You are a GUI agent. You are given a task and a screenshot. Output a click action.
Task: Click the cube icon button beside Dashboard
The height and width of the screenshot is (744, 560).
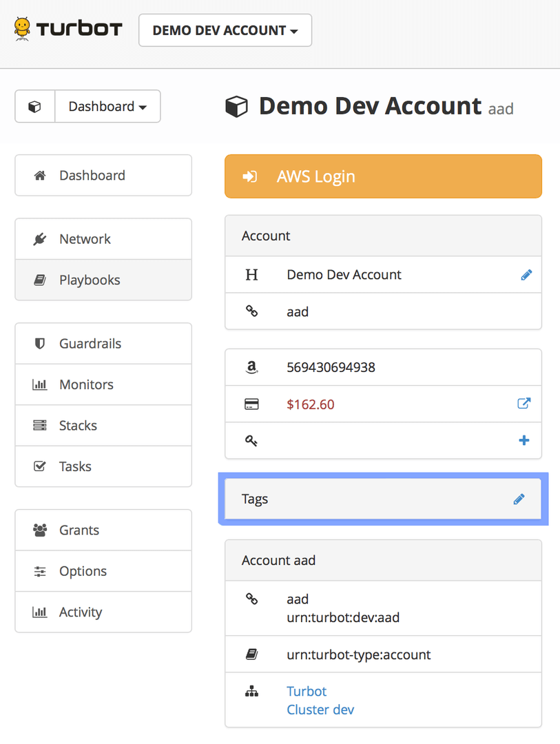click(x=34, y=106)
